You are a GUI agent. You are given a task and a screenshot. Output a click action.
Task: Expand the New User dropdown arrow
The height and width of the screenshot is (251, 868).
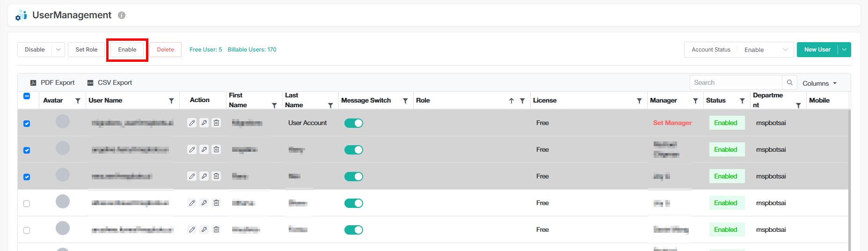(844, 50)
